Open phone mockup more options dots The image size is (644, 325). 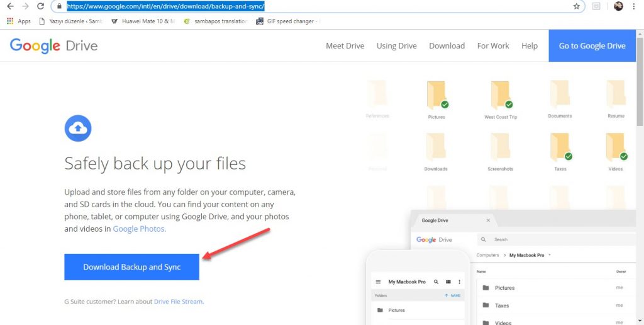(x=459, y=282)
